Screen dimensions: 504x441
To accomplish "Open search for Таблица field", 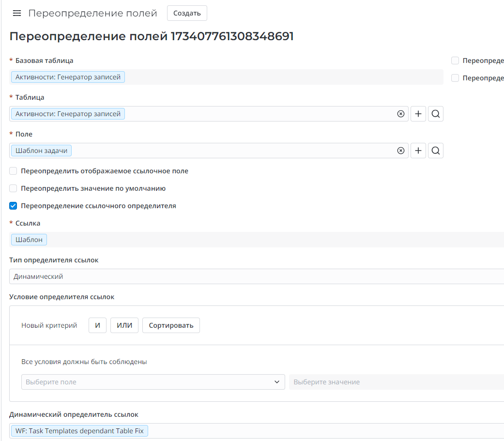I will pyautogui.click(x=436, y=114).
